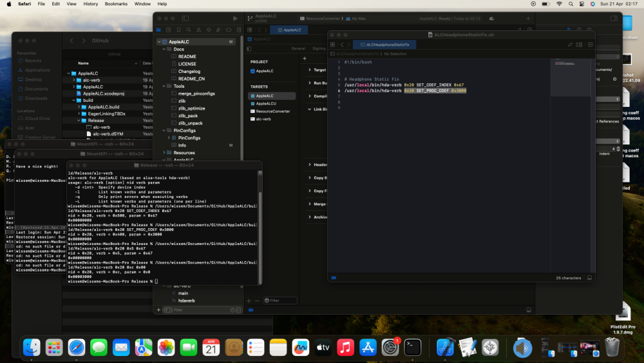Adjust the indent width stepper in inspector

tap(618, 149)
